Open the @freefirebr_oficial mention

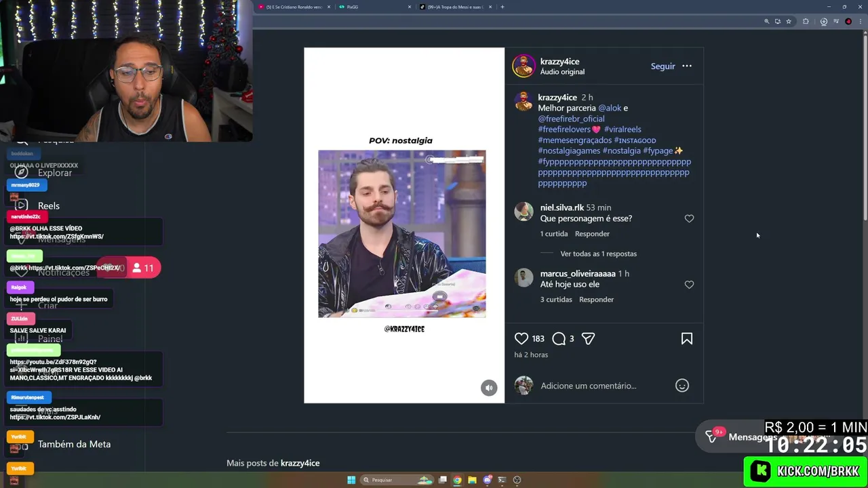point(571,119)
